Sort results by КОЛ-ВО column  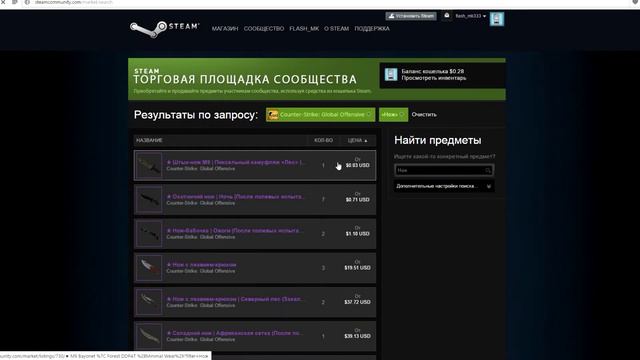pos(323,140)
